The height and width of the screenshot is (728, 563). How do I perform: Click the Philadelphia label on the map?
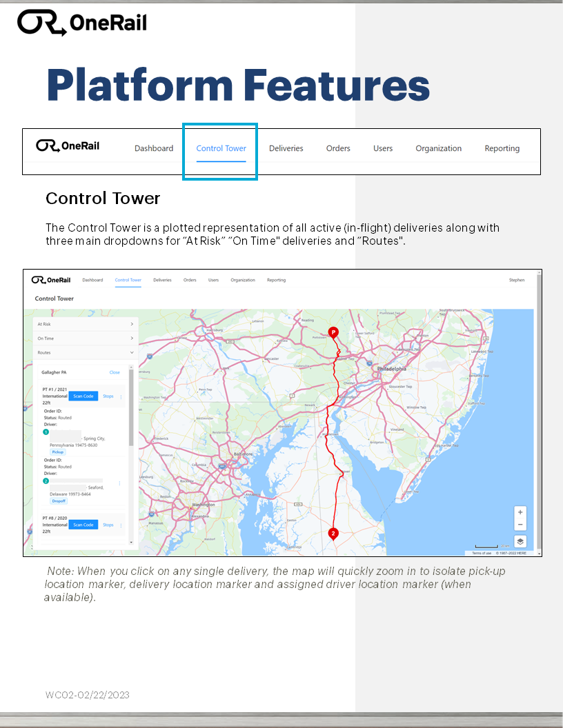392,369
